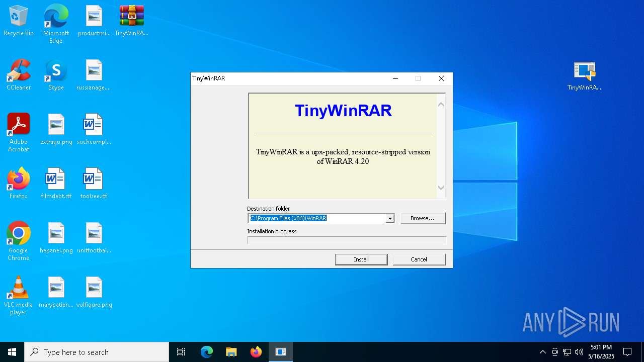Select the filmdebt.rtf document
The width and height of the screenshot is (644, 362).
[x=56, y=184]
